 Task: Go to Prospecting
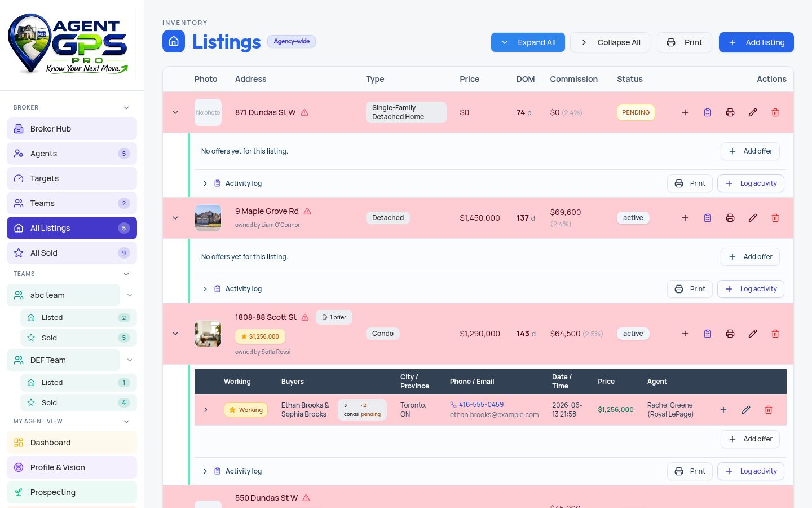tap(72, 492)
